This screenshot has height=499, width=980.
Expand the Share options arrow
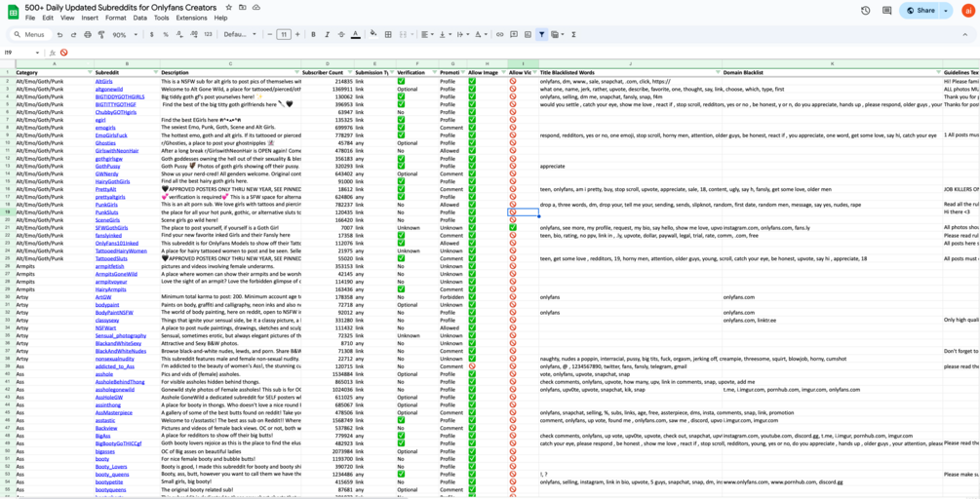coord(946,11)
